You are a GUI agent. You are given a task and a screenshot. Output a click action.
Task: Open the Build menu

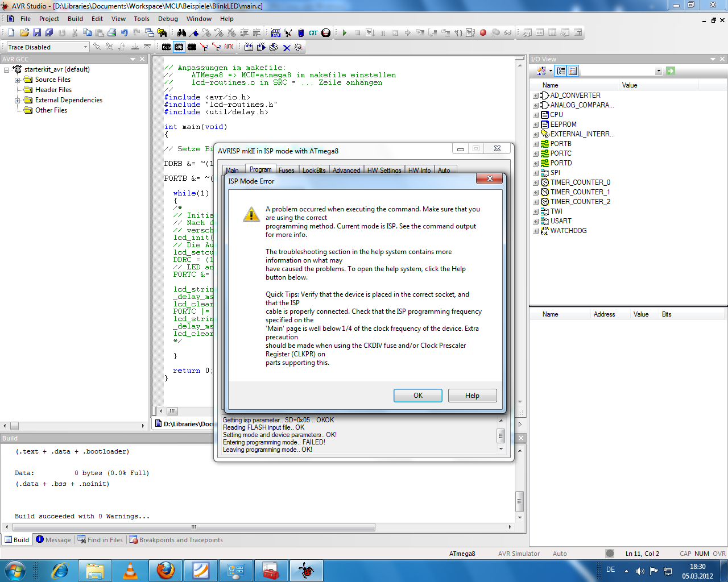[x=75, y=19]
